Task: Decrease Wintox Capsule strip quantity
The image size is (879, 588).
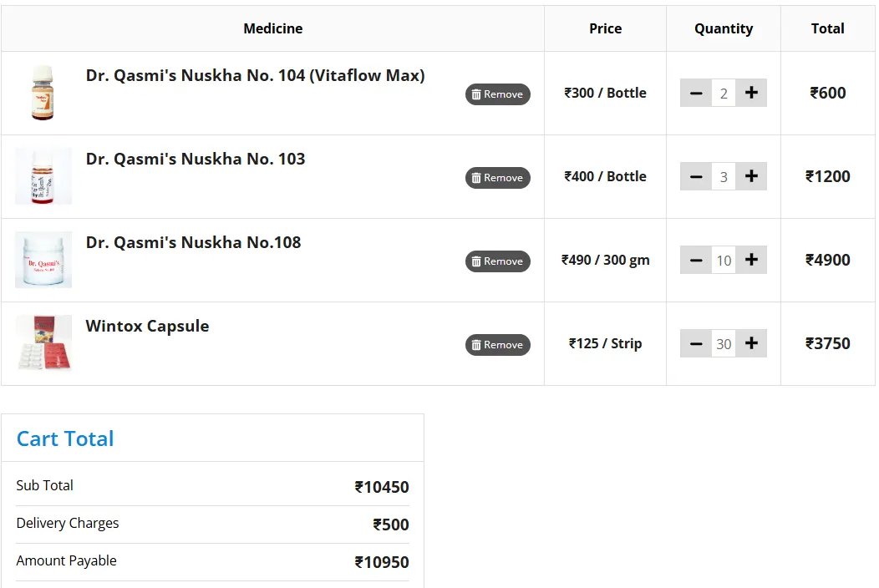Action: click(696, 343)
